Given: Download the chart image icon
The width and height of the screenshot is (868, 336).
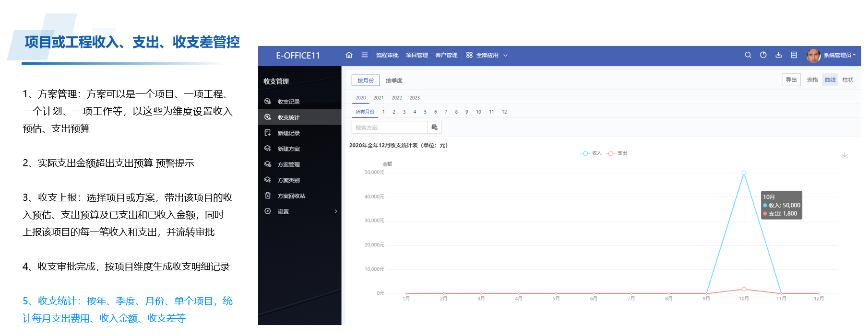Looking at the screenshot, I should [844, 155].
